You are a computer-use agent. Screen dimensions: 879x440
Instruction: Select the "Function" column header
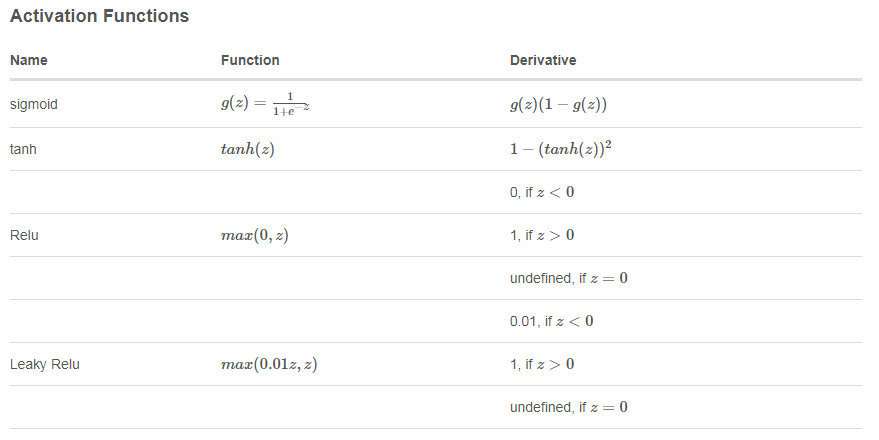click(250, 60)
